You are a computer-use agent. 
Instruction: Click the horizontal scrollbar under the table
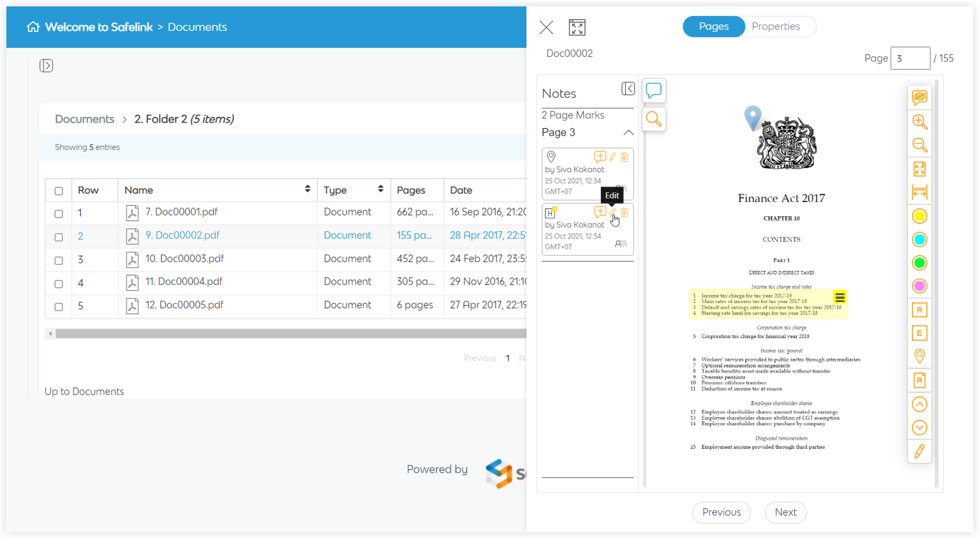(x=291, y=334)
